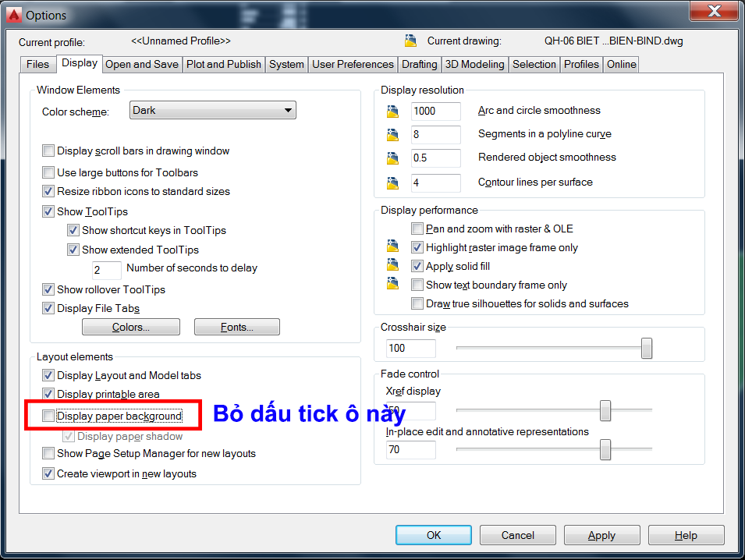Open the Colors dialog

tap(130, 327)
